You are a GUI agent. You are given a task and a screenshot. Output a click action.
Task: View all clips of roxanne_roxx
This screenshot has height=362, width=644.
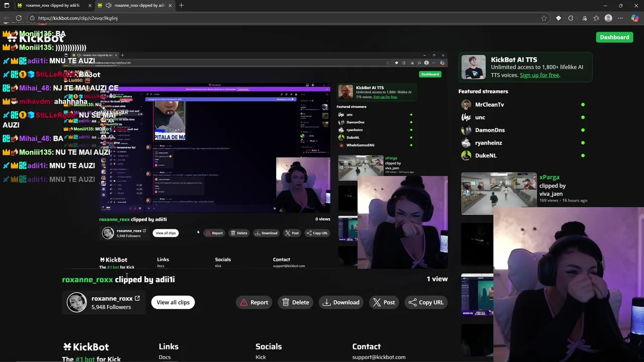(x=173, y=302)
